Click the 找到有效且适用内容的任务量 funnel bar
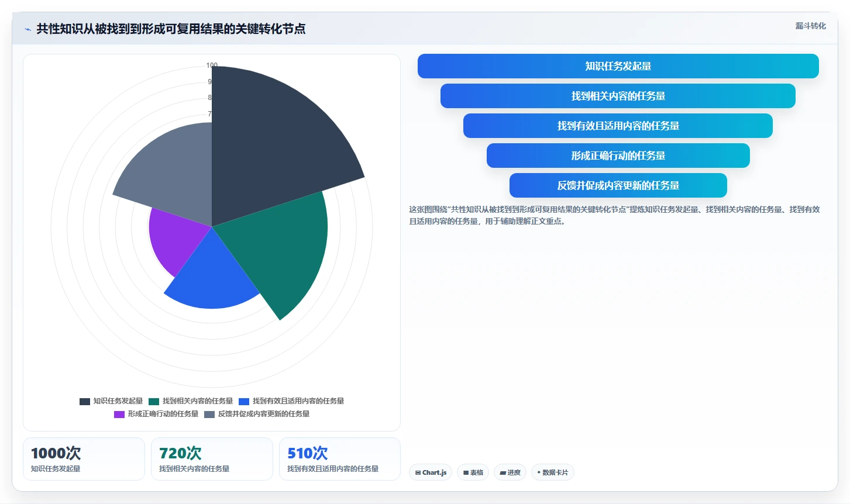850x504 pixels. tap(618, 126)
